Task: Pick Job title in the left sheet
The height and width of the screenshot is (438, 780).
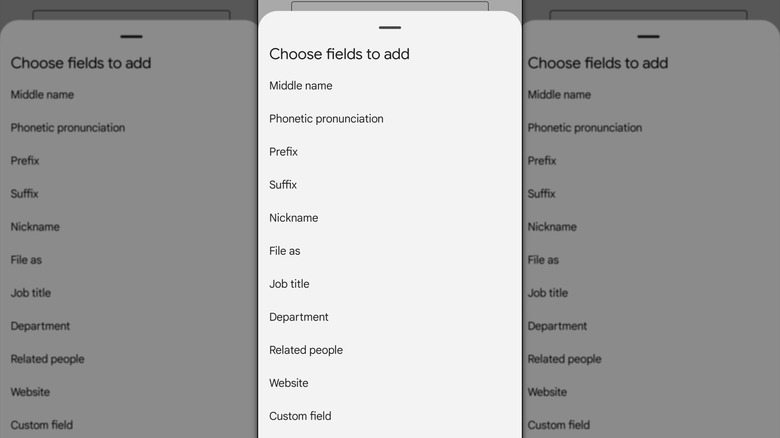Action: pyautogui.click(x=31, y=293)
